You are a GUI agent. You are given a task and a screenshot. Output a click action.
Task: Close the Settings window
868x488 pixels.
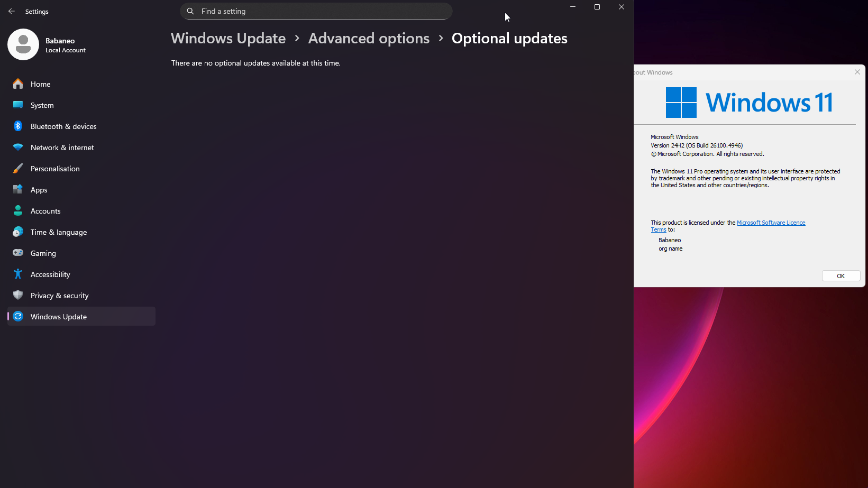click(x=622, y=7)
